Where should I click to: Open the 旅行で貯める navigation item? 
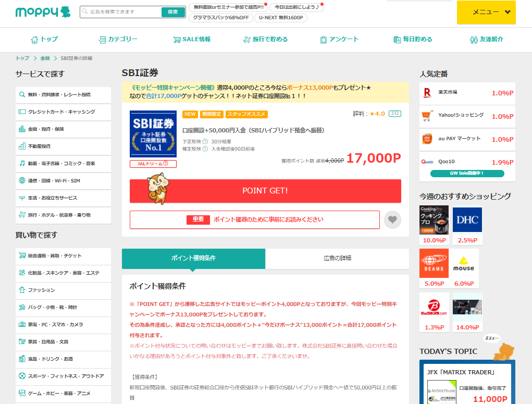tap(265, 40)
